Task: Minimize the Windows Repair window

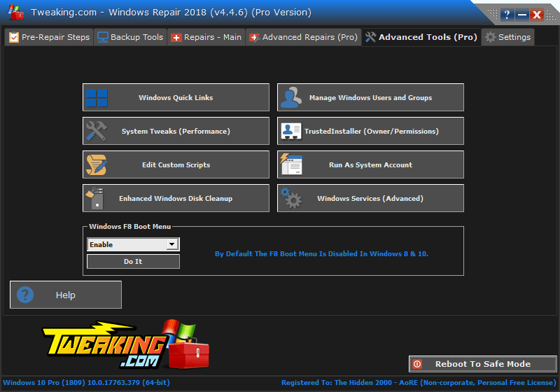Action: pos(521,15)
